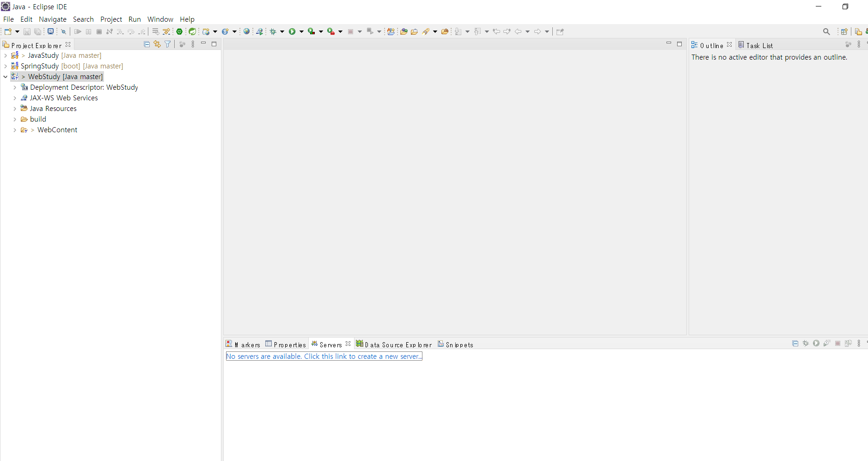868x461 pixels.
Task: Click the Open Type icon in toolbar
Action: (403, 31)
